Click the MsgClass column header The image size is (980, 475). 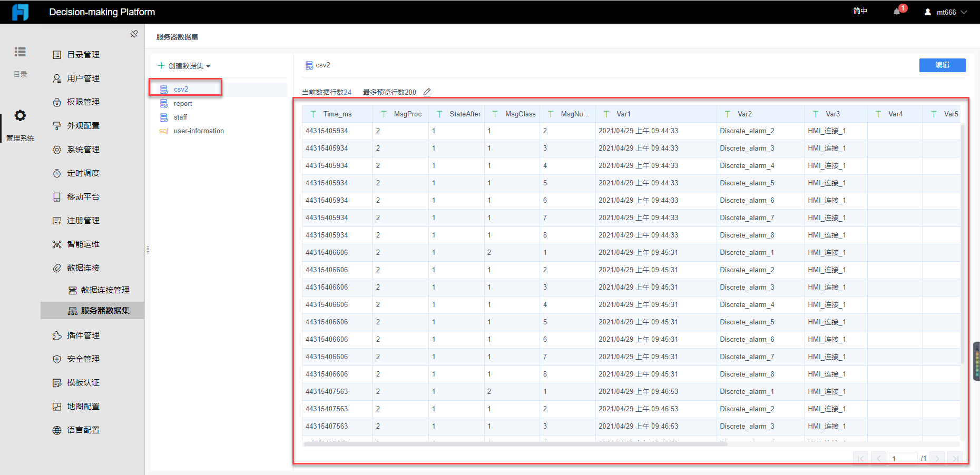point(512,114)
